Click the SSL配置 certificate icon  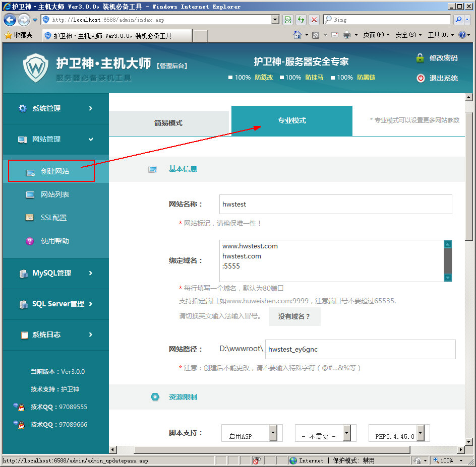pyautogui.click(x=30, y=218)
